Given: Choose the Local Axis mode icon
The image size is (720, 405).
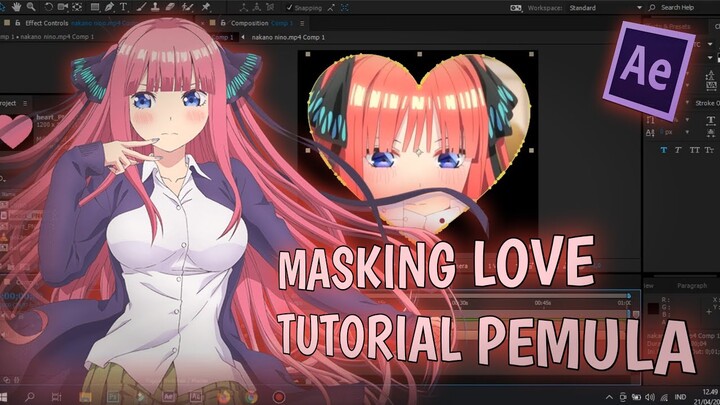Looking at the screenshot, I should coord(243,7).
